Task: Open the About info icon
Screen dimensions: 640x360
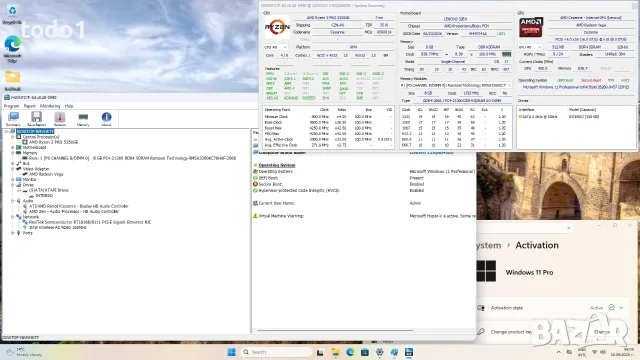Action: point(107,119)
